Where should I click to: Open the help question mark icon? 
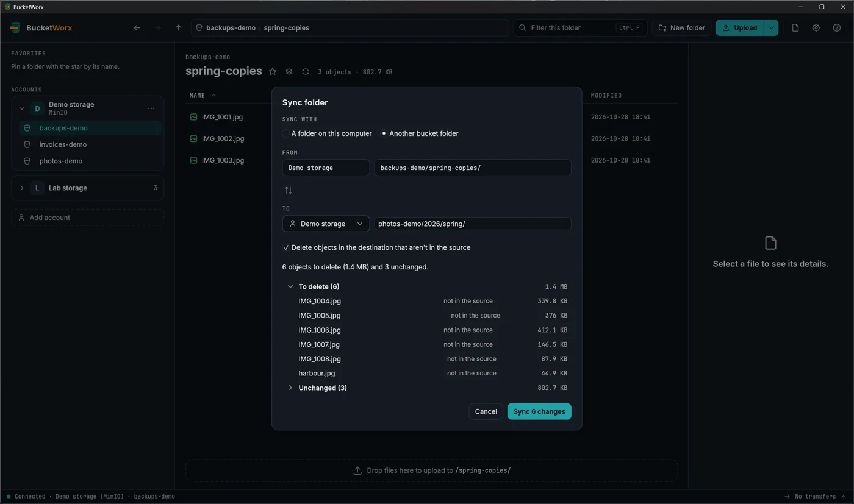pyautogui.click(x=837, y=28)
